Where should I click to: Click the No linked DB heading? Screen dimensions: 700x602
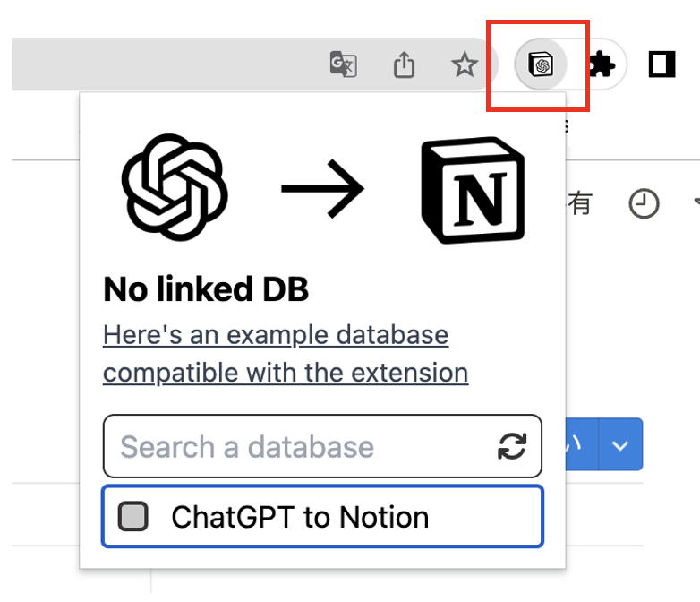click(x=206, y=289)
